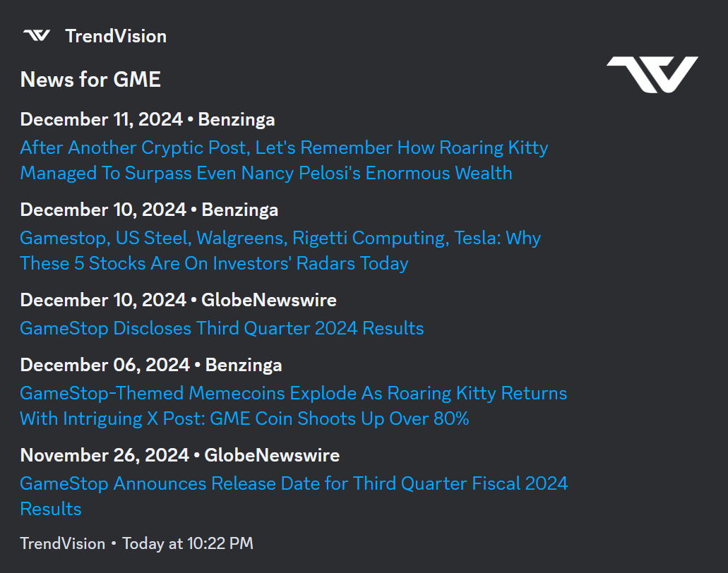This screenshot has width=728, height=573.
Task: Click the first "December 10, 2024" date
Action: tap(103, 210)
